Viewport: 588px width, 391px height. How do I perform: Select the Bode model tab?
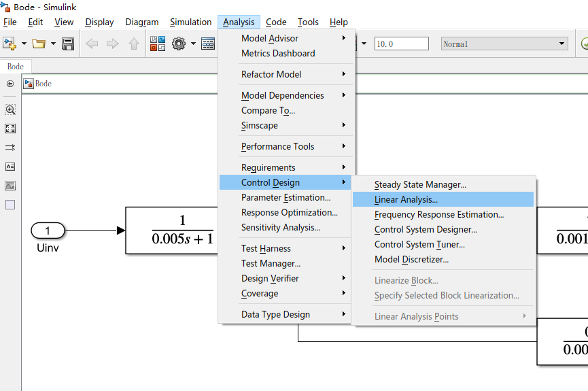pyautogui.click(x=16, y=67)
